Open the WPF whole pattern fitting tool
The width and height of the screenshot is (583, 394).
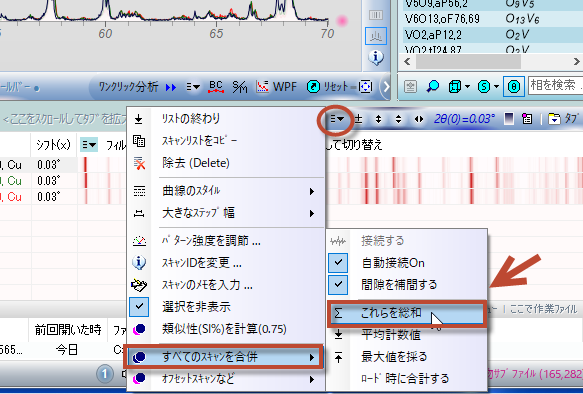(x=277, y=87)
